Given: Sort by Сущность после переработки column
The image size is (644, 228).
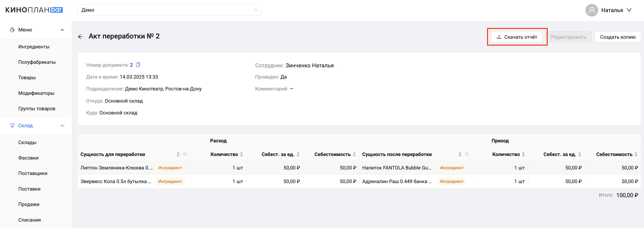Looking at the screenshot, I should click(x=460, y=154).
